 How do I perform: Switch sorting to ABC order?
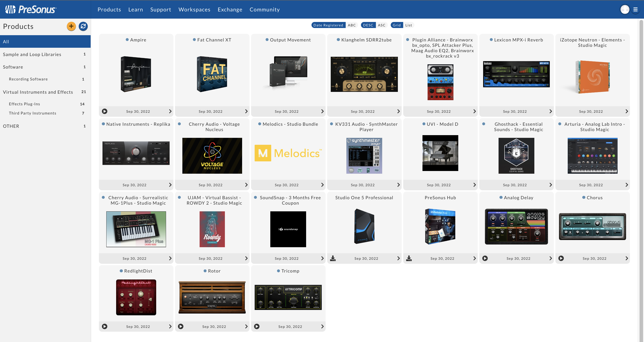click(x=352, y=25)
